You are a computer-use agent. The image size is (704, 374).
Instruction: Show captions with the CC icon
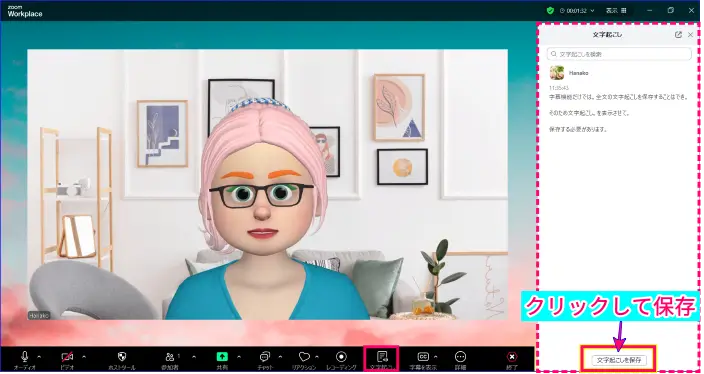(423, 356)
